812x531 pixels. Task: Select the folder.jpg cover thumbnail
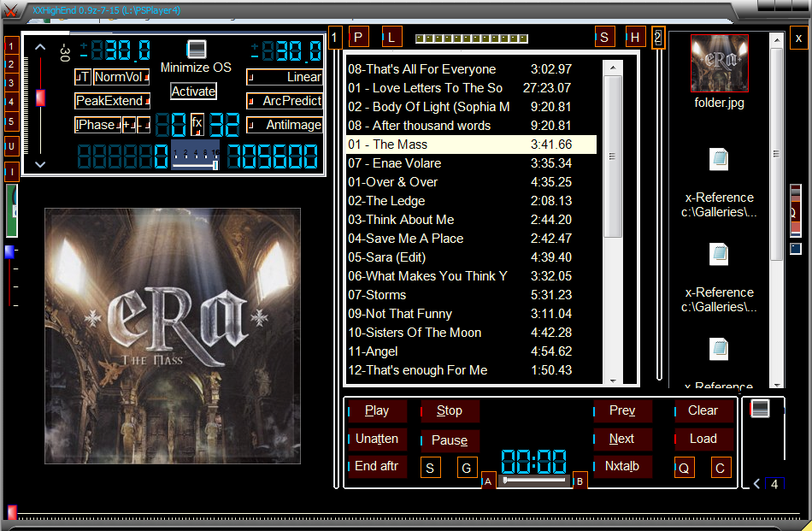click(720, 63)
